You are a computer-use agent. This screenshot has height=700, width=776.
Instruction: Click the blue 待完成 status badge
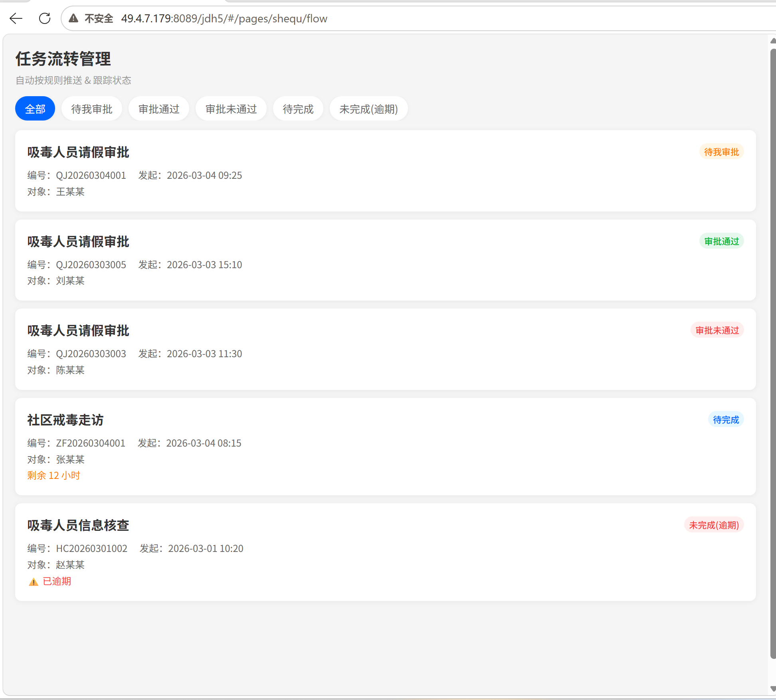(x=726, y=420)
